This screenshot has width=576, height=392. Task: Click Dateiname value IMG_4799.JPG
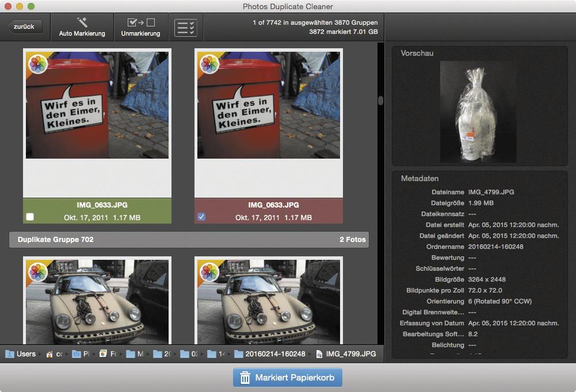pos(491,192)
